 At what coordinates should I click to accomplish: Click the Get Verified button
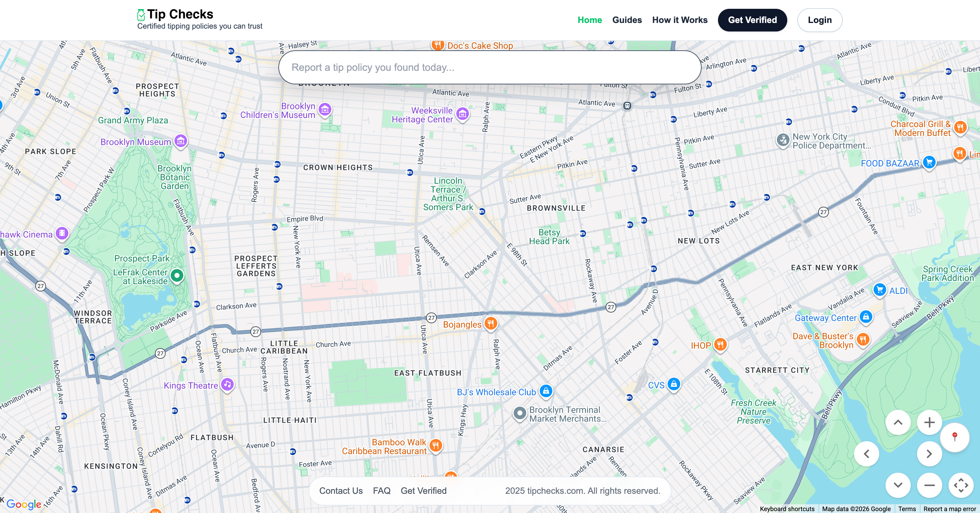point(752,20)
